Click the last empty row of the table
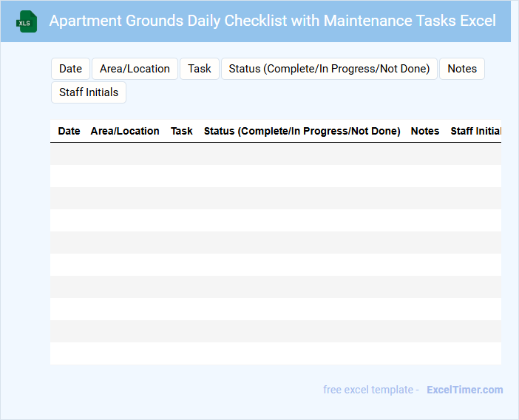This screenshot has height=420, width=519. (x=275, y=353)
